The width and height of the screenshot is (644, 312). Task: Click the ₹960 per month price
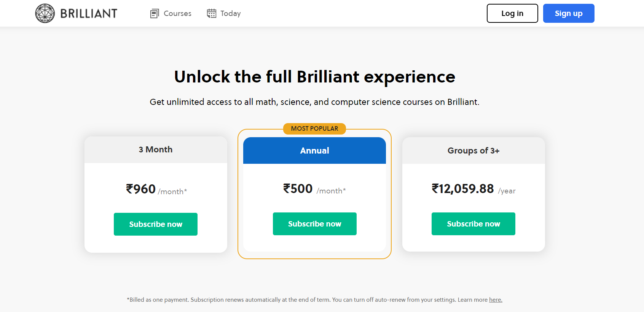click(x=156, y=189)
